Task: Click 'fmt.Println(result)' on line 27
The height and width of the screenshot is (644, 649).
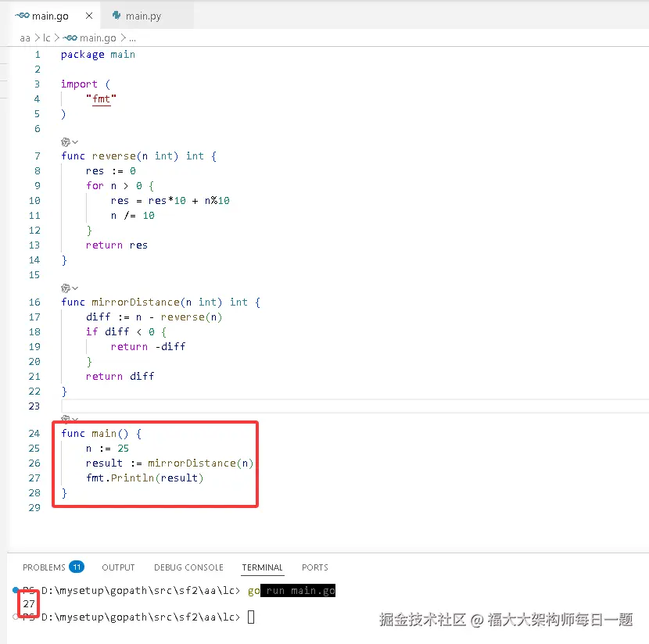Action: coord(145,478)
